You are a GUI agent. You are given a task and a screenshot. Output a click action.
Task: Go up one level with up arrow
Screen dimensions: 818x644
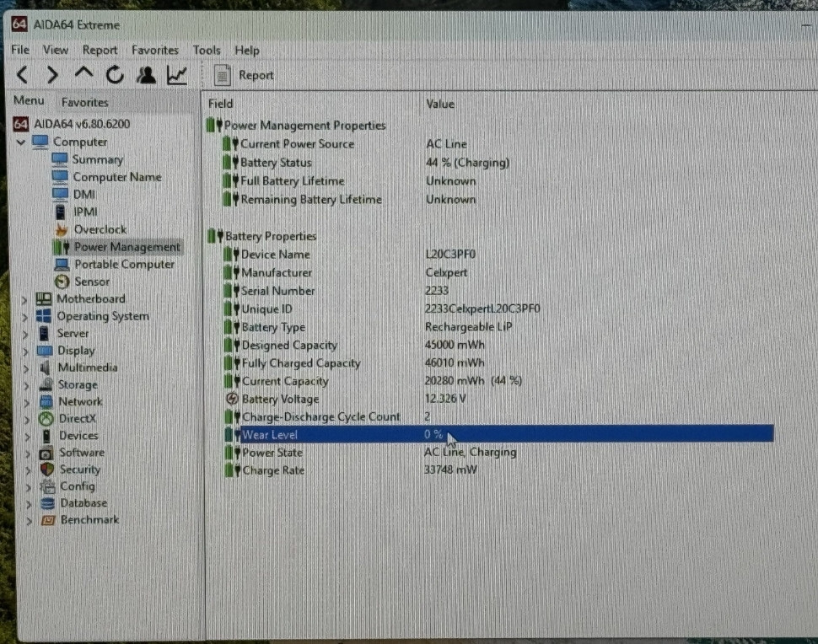pos(83,74)
